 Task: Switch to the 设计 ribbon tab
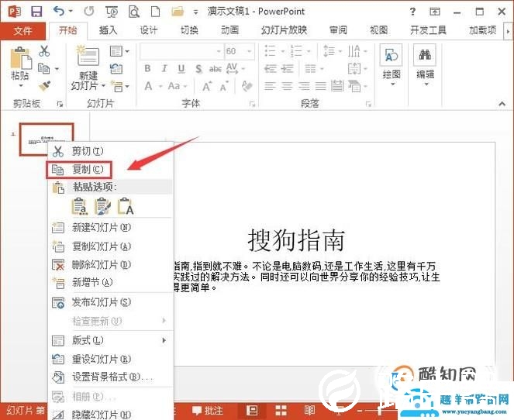149,30
